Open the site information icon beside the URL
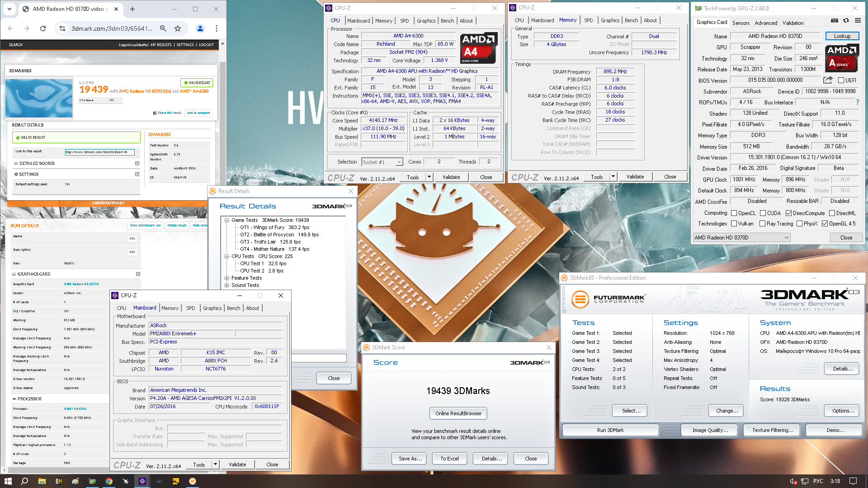Viewport: 868px width, 488px height. coord(62,28)
